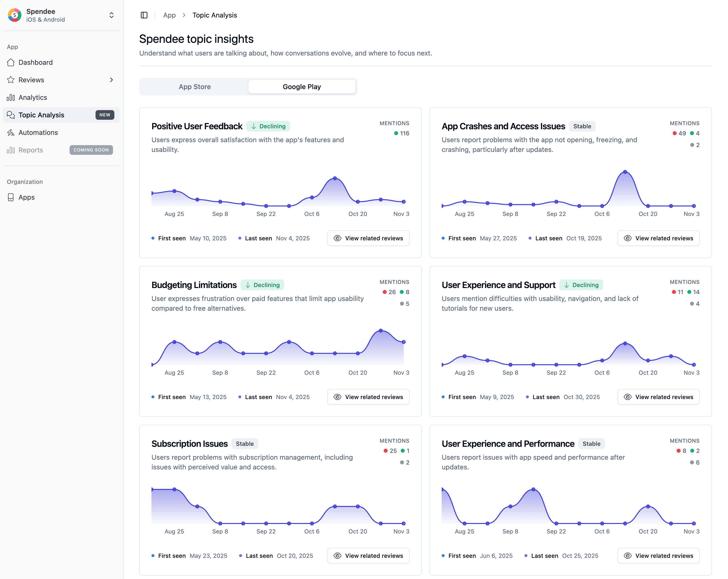This screenshot has width=728, height=579.
Task: View related reviews for Subscription Issues
Action: pos(368,556)
